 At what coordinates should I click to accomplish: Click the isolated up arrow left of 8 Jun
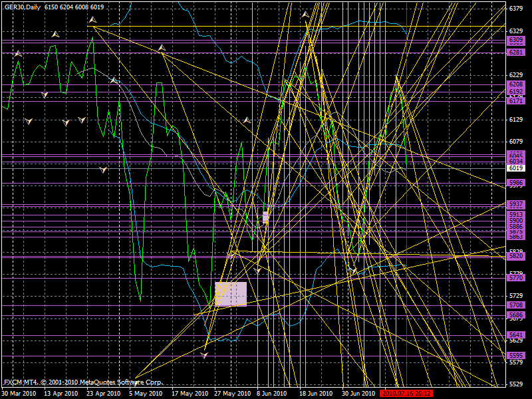[x=246, y=120]
